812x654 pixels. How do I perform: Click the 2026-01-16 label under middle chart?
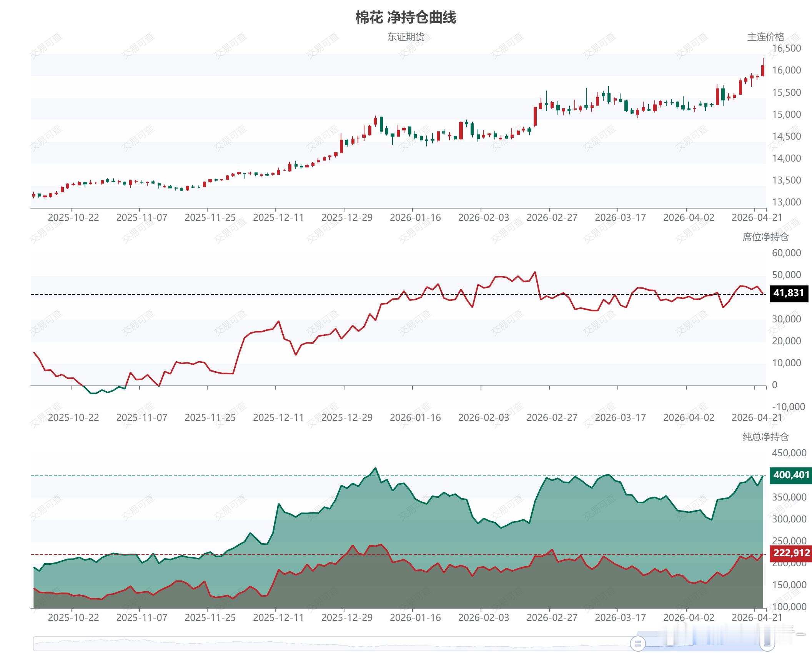click(415, 418)
